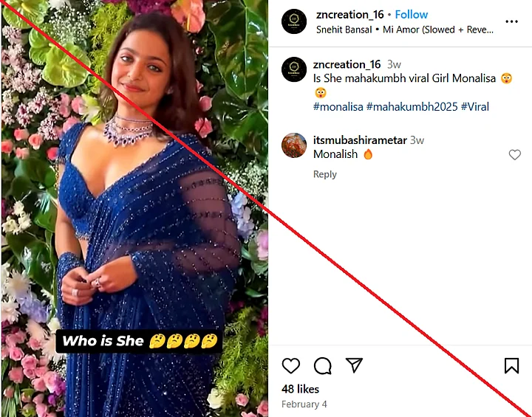Click the reel video of the woman in the blue saree
The height and width of the screenshot is (417, 532).
134,208
